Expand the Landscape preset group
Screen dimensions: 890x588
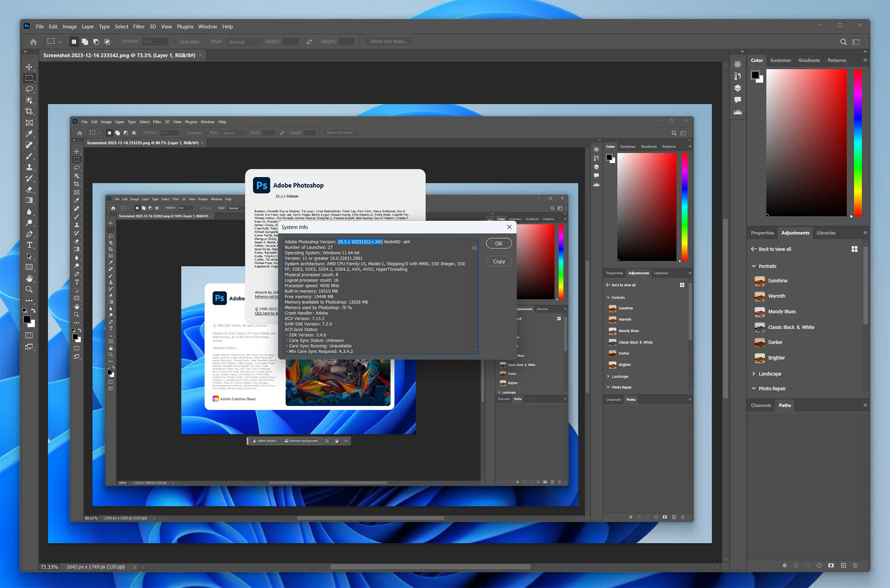[x=754, y=374]
